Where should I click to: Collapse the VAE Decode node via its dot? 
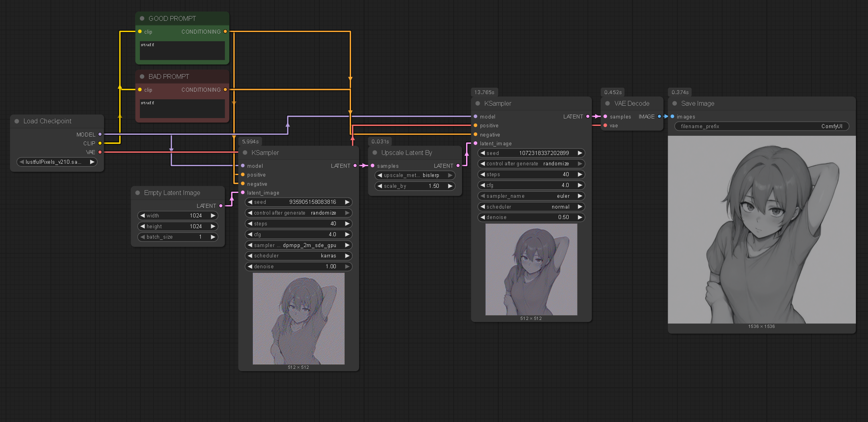(x=608, y=103)
